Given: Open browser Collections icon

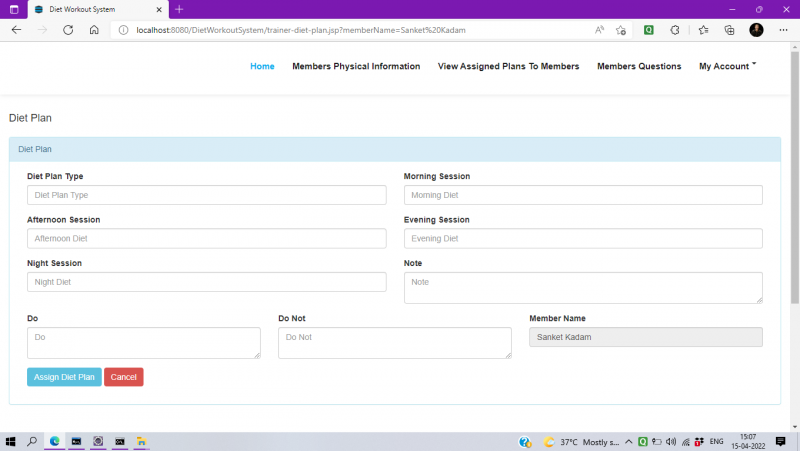Looking at the screenshot, I should (729, 30).
